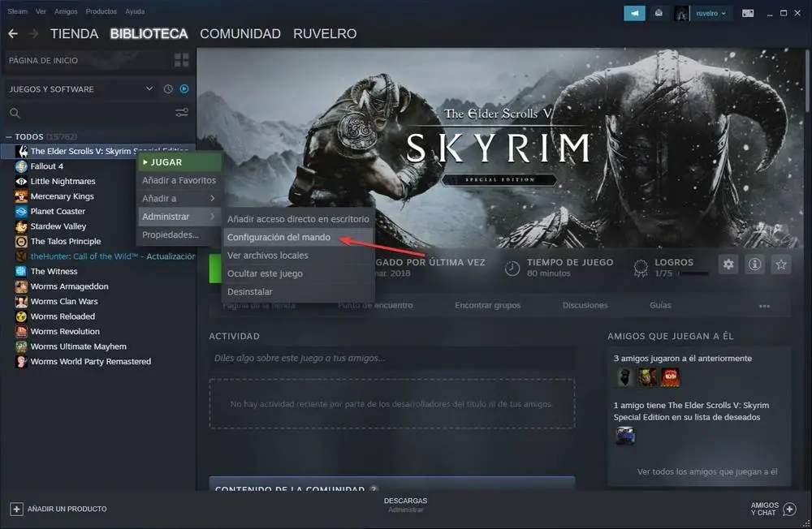Click the forward navigation arrow
Viewport: 812px width, 529px height.
[33, 33]
